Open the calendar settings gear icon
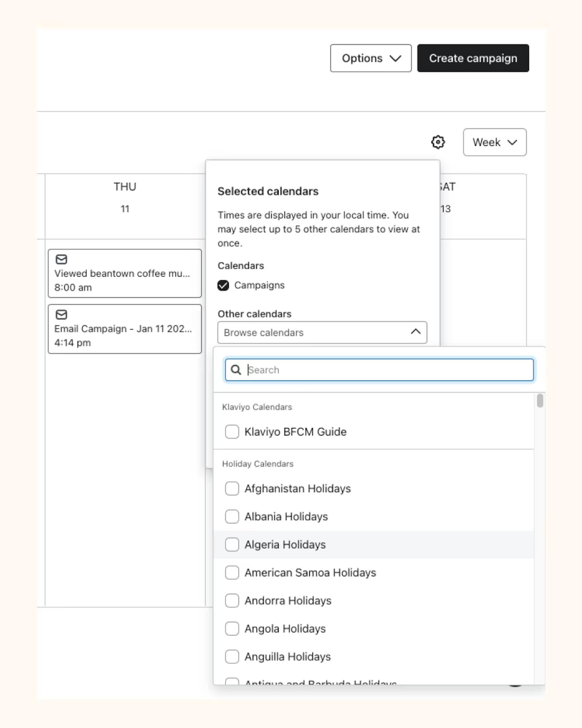582x728 pixels. click(x=438, y=142)
